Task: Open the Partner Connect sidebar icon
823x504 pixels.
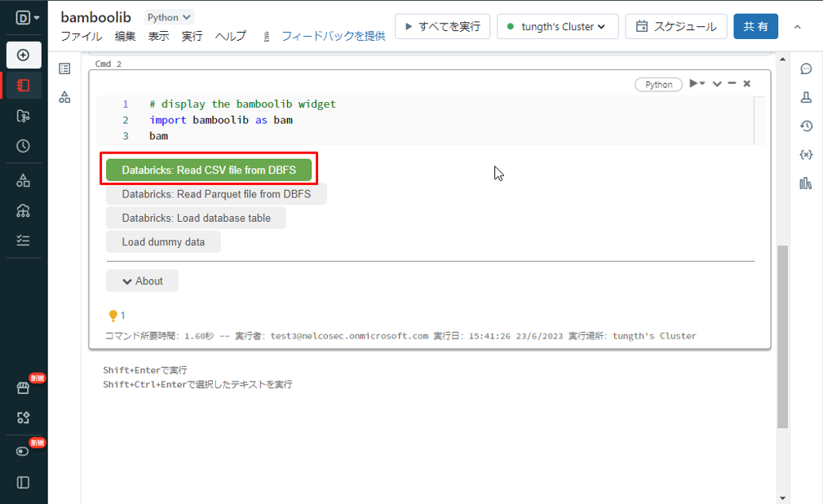Action: pyautogui.click(x=24, y=418)
